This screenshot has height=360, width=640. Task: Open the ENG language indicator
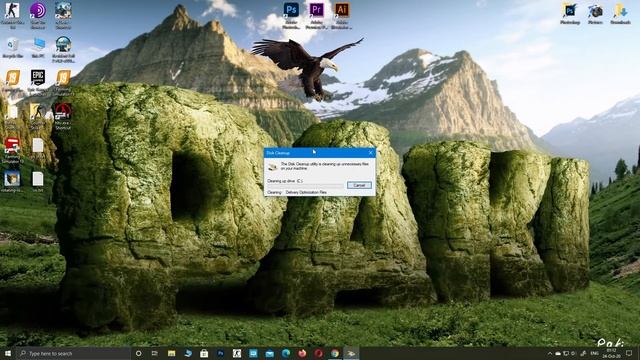coord(595,353)
